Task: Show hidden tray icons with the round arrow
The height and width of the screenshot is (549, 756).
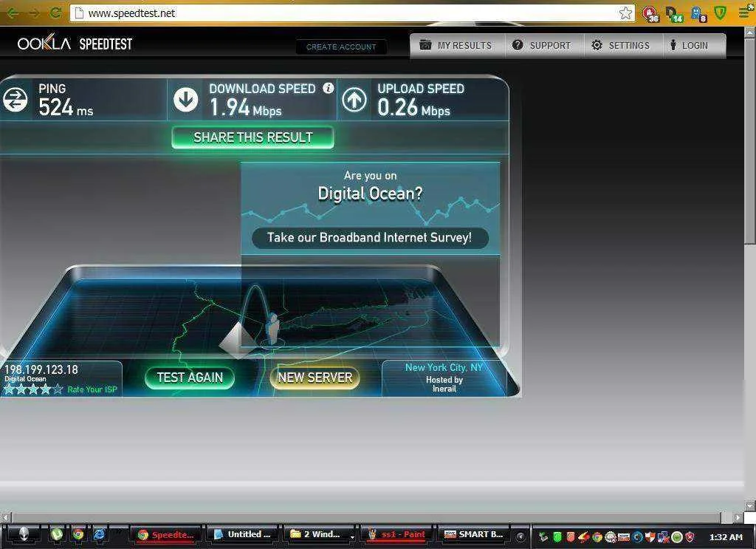Action: pyautogui.click(x=520, y=536)
